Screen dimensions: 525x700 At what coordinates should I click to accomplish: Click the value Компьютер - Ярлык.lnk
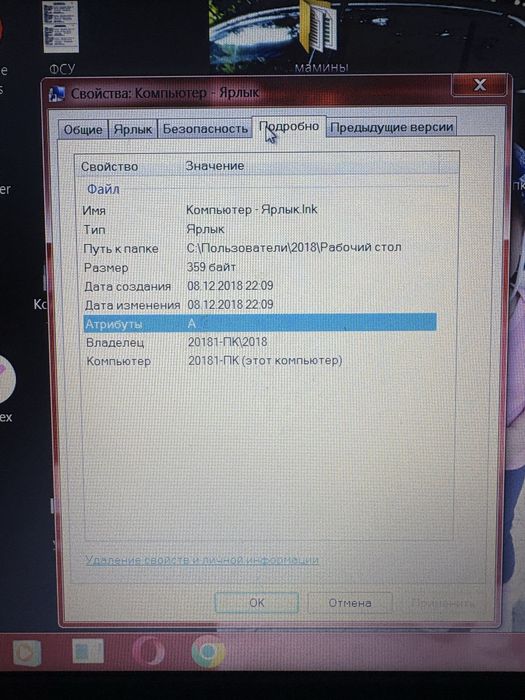pyautogui.click(x=252, y=209)
